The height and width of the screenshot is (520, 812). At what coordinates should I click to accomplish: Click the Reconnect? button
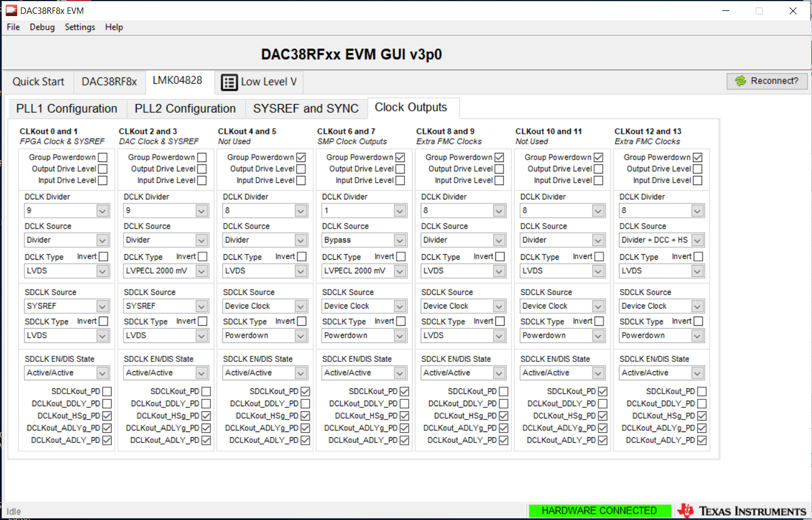pos(767,81)
